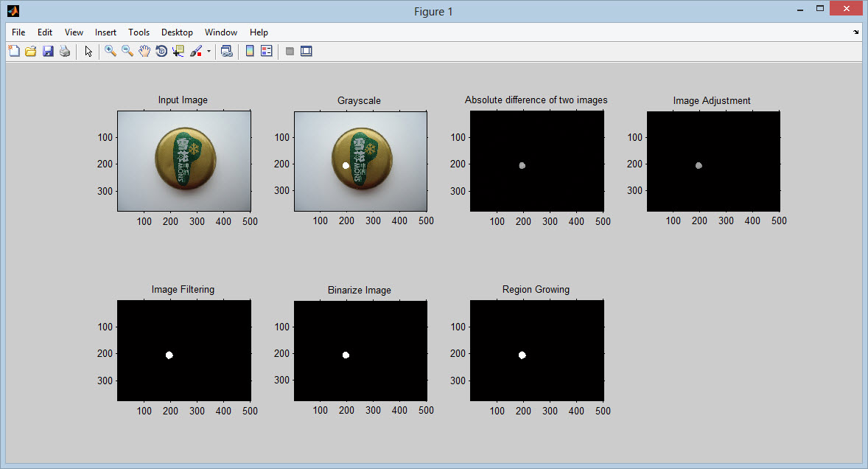Open the Help menu
Viewport: 868px width, 469px height.
(x=259, y=32)
